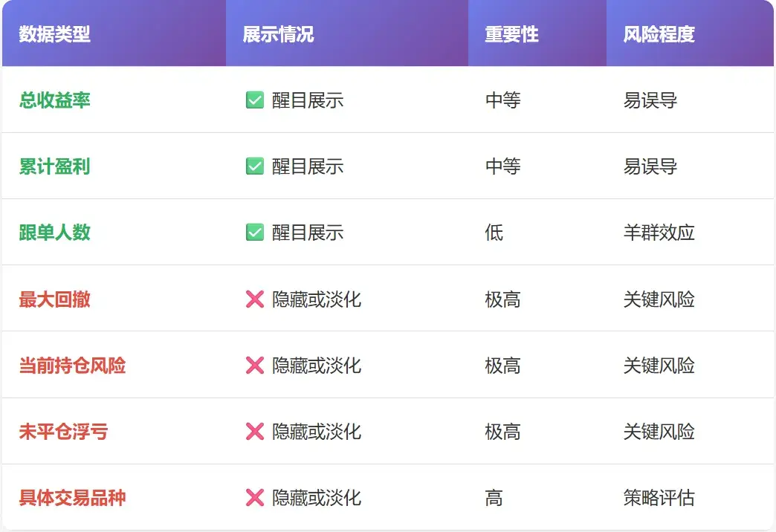Click the red 具体交易品种 label
The image size is (776, 532).
point(72,497)
